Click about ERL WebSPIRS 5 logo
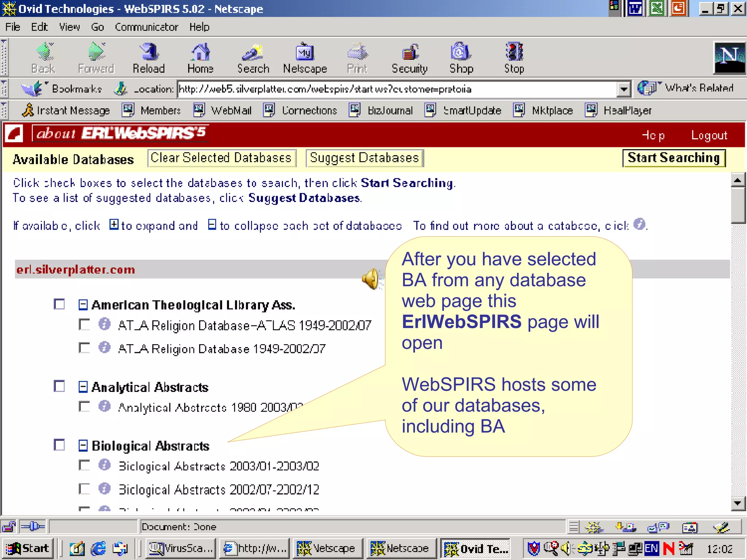 pyautogui.click(x=121, y=133)
